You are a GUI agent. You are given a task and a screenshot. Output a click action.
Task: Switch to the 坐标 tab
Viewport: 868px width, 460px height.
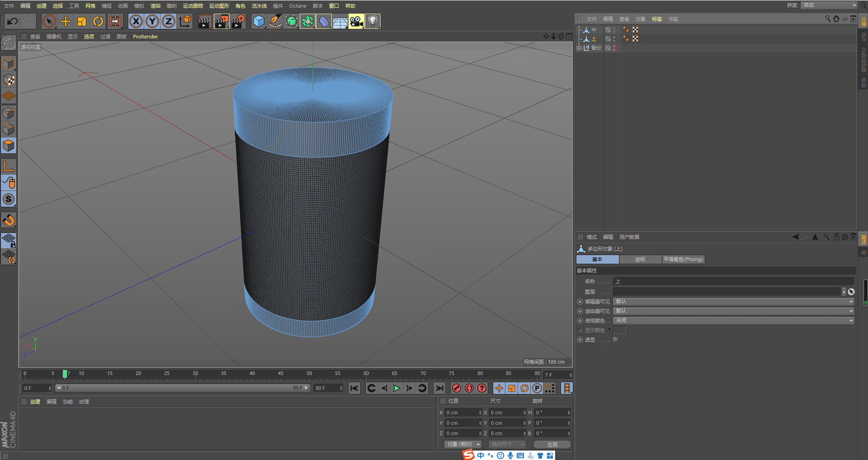640,259
